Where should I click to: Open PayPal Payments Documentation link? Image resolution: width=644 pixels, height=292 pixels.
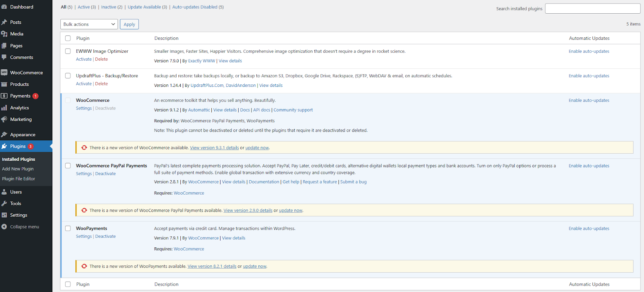[x=264, y=182]
